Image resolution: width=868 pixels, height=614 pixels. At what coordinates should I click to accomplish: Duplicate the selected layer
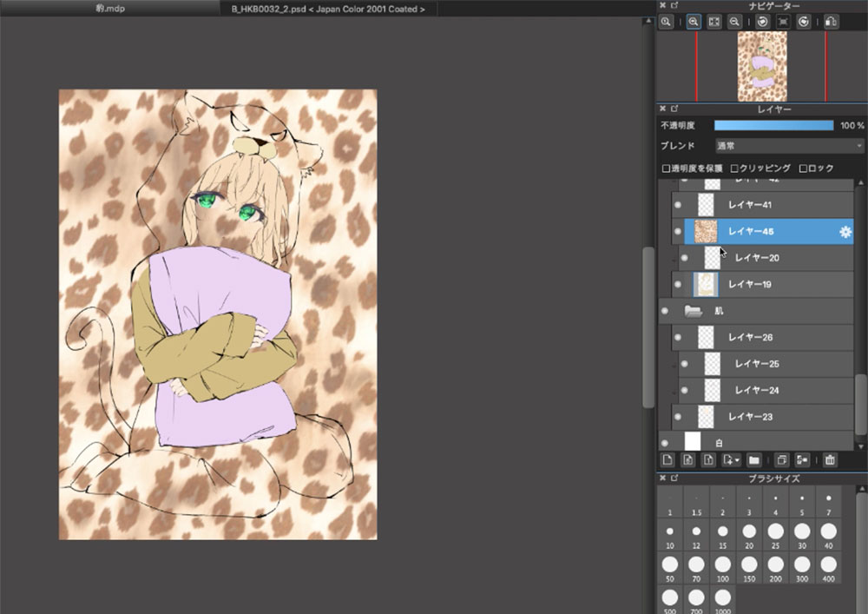781,459
